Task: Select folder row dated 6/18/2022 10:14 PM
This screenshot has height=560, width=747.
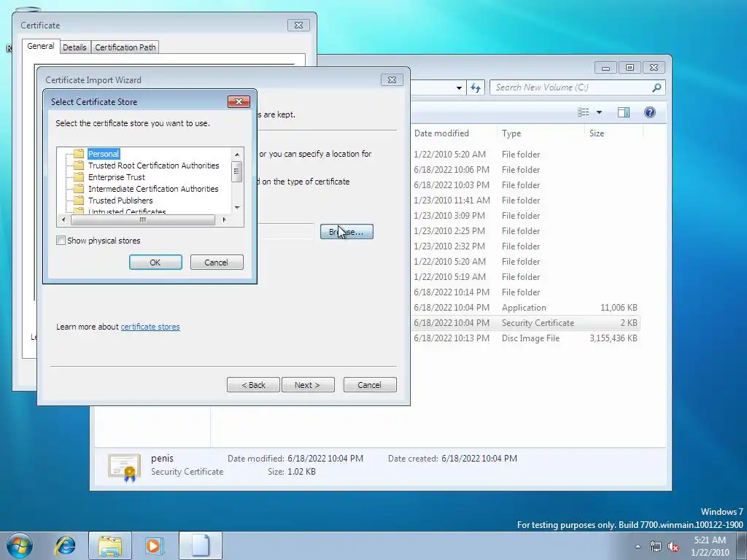Action: [525, 292]
